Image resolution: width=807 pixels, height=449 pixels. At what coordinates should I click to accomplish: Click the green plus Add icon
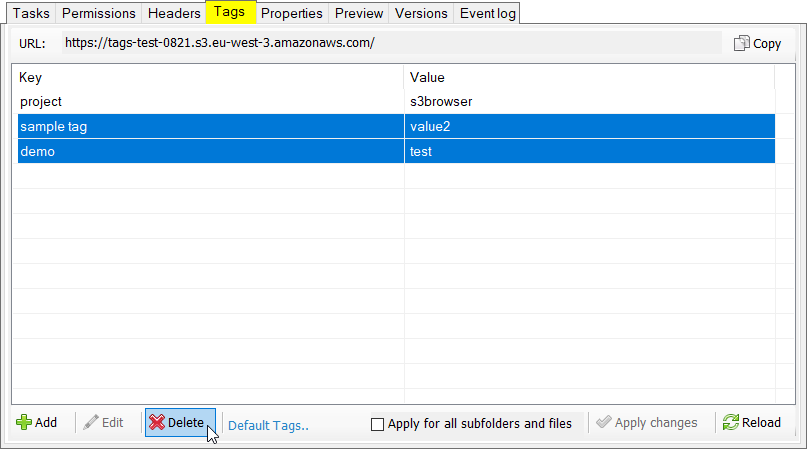coord(24,423)
